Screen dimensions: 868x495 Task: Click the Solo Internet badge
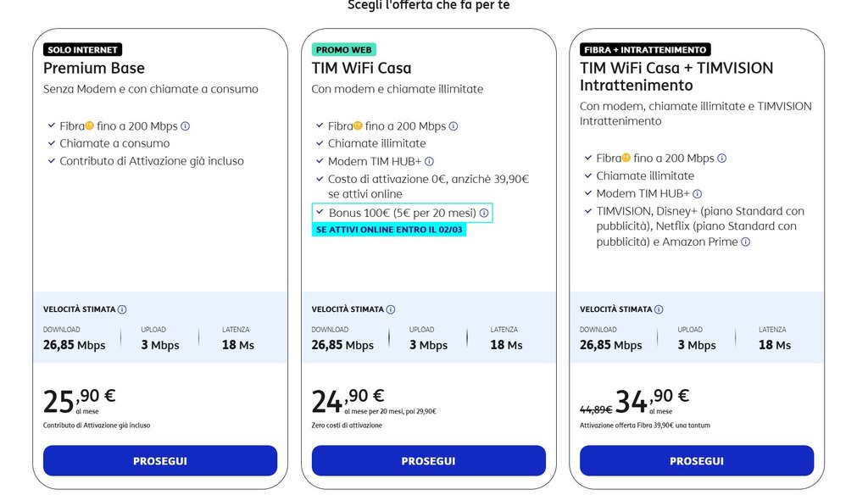83,50
